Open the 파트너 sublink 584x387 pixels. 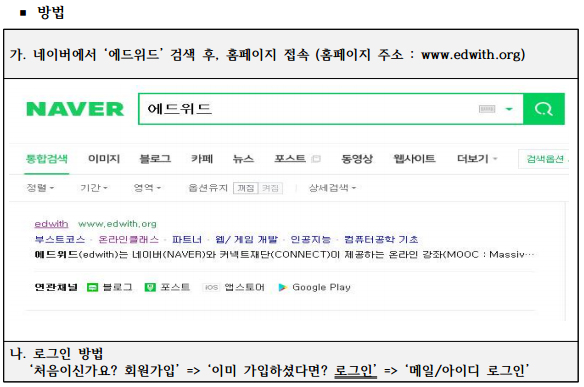187,239
